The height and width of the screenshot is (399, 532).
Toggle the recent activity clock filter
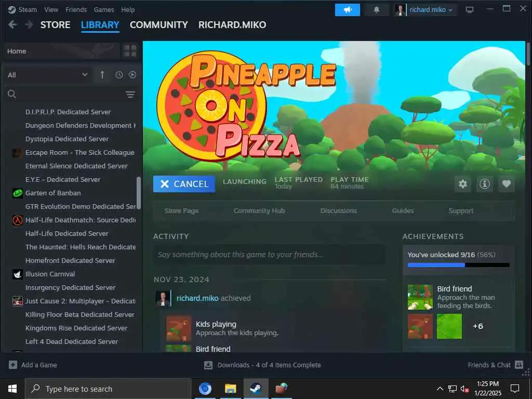tap(119, 75)
